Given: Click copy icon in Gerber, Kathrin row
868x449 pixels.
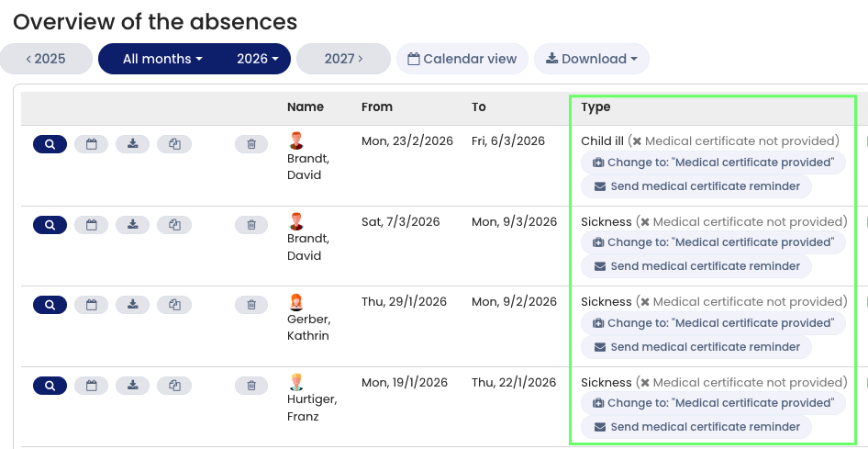Looking at the screenshot, I should (x=174, y=305).
